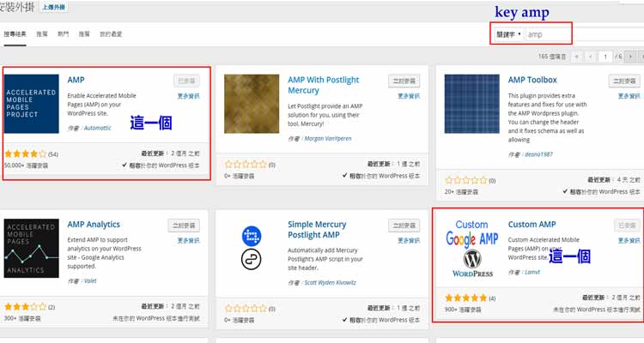The width and height of the screenshot is (644, 343).
Task: Open author link deano1987
Action: (x=538, y=154)
